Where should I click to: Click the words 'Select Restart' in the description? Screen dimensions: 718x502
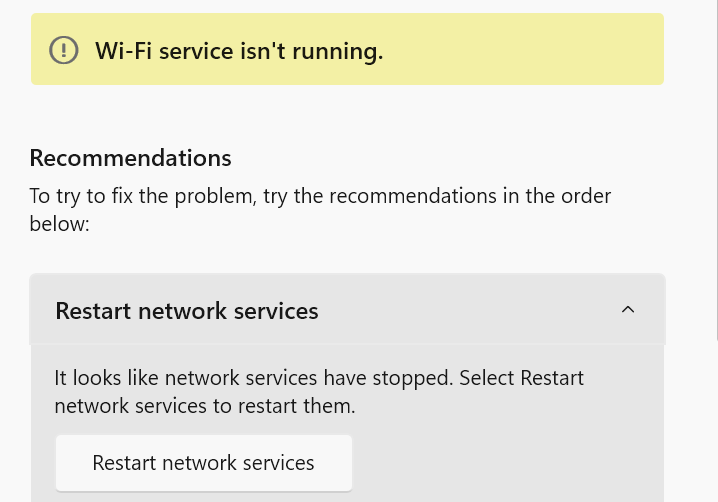click(x=522, y=378)
